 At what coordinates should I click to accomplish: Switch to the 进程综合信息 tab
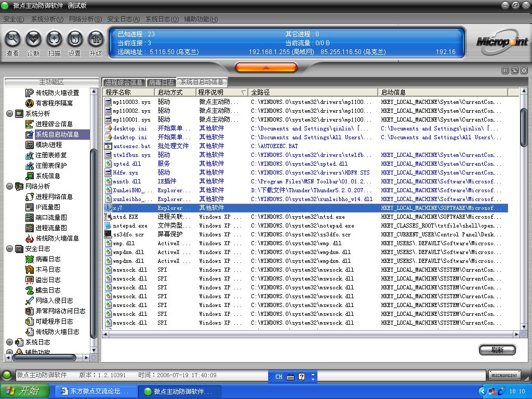pyautogui.click(x=124, y=83)
